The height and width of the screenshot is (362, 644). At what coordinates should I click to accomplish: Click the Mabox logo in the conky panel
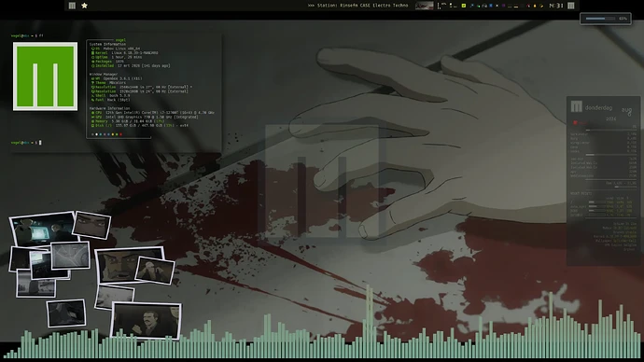coord(576,106)
